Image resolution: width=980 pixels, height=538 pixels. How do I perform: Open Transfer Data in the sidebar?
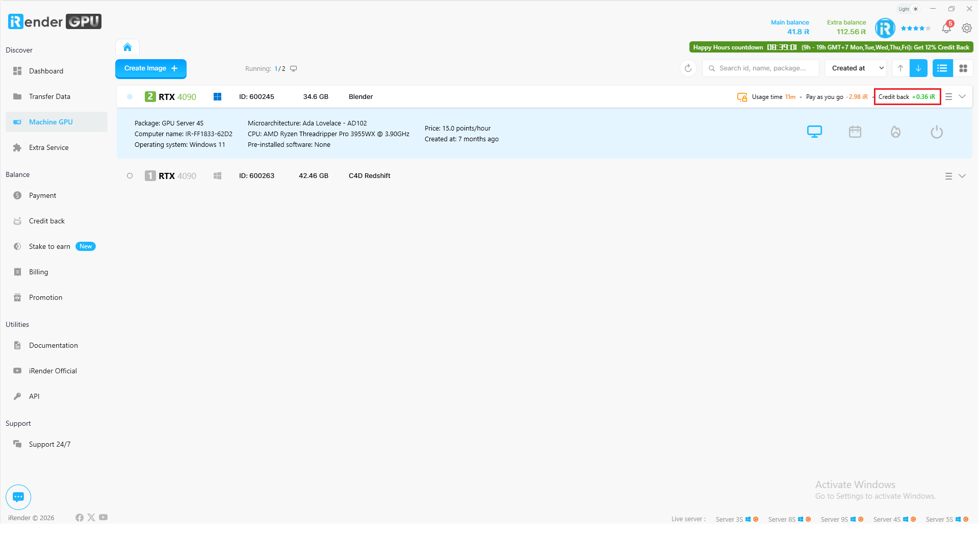coord(49,96)
